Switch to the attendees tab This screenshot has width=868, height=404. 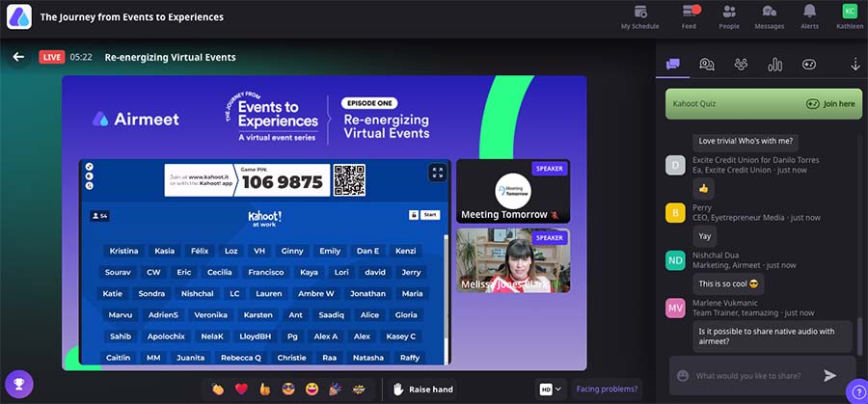741,65
